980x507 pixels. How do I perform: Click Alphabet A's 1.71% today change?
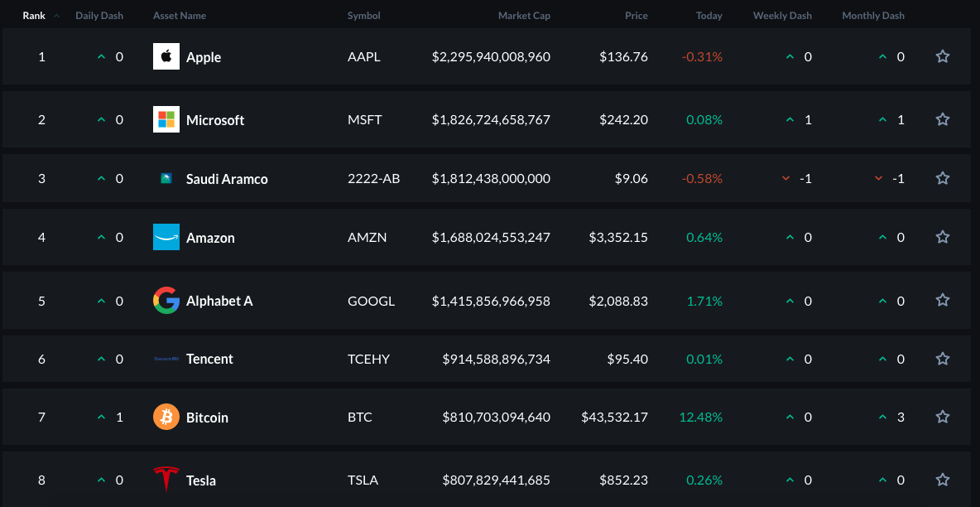[704, 301]
